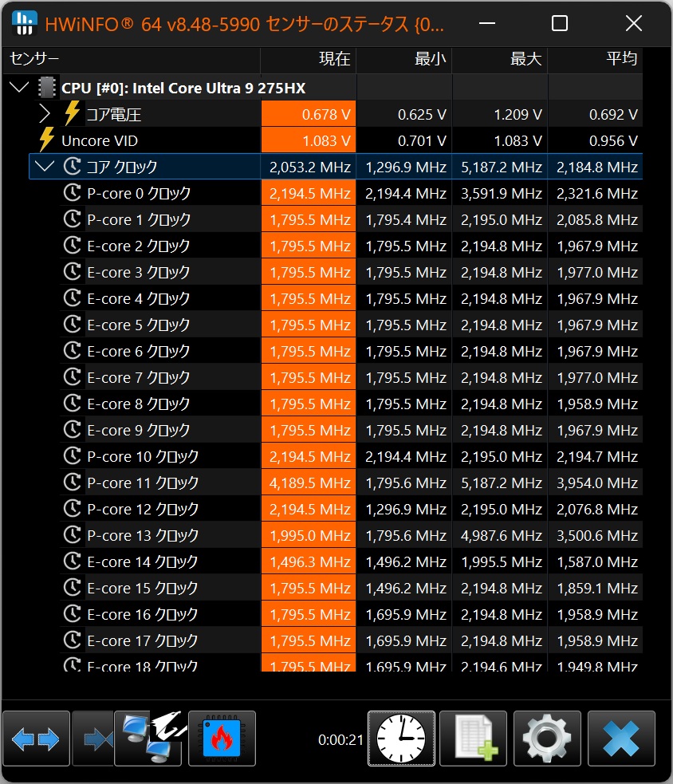Click the 1,296.9 MHz minimum of P-core 12
Screen dimensions: 673x784
pos(406,509)
